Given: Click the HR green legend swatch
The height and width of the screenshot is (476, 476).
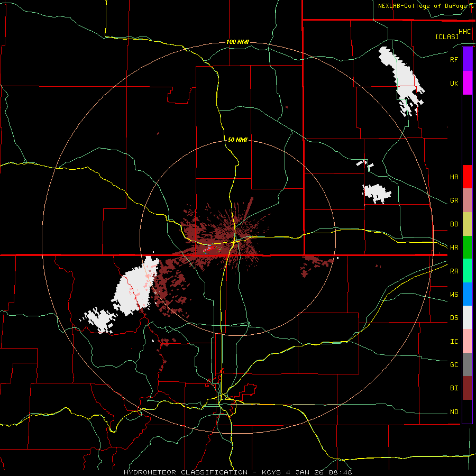Looking at the screenshot, I should [467, 248].
